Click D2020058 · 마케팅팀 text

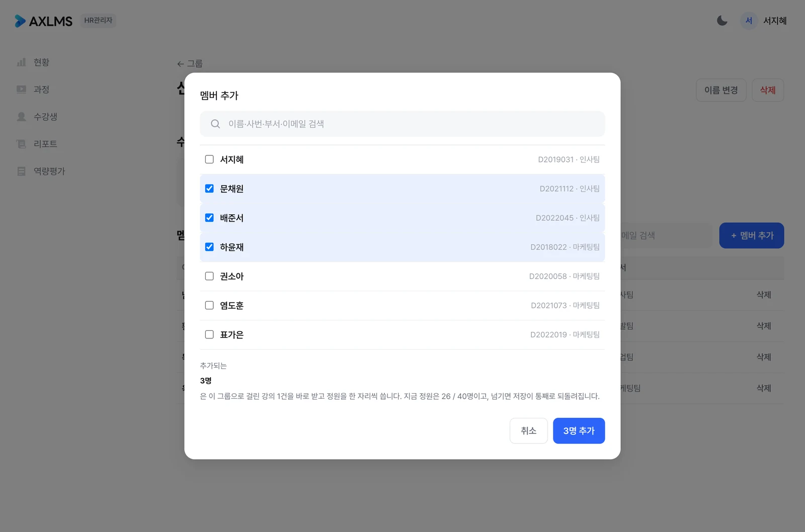pos(565,276)
